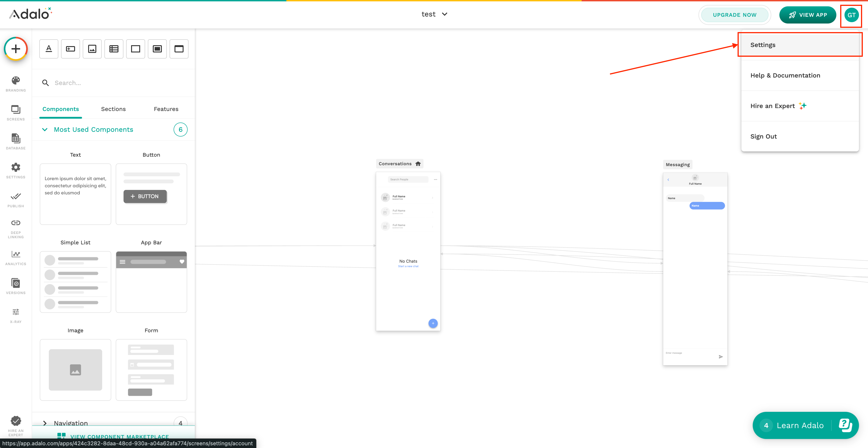This screenshot has height=448, width=868.
Task: Choose Sign Out from account menu
Action: click(763, 137)
